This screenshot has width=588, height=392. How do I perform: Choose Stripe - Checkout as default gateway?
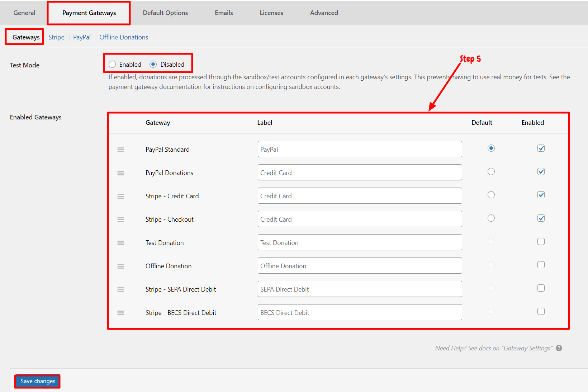click(x=491, y=218)
